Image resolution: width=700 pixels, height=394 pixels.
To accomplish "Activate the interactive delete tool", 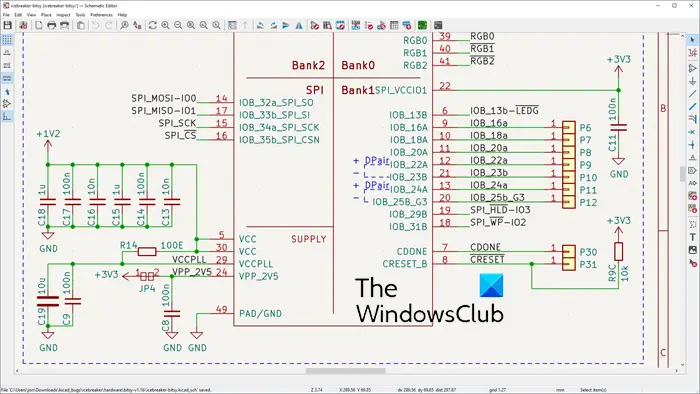I will [x=692, y=263].
